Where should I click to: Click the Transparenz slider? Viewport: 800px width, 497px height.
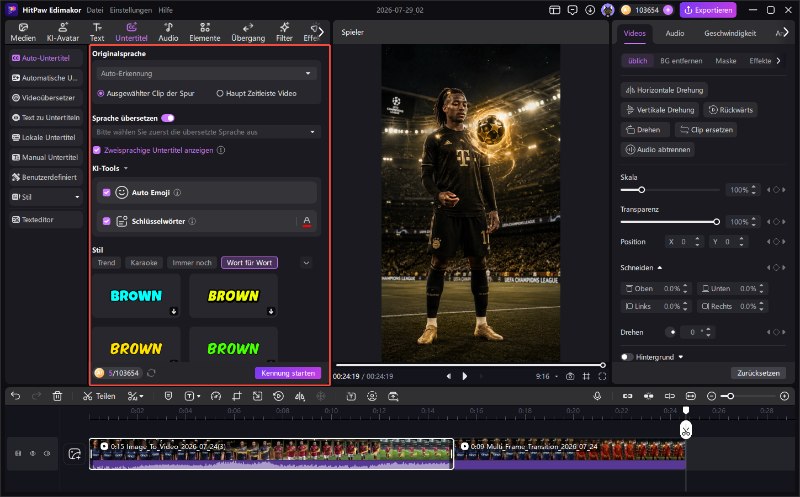pos(670,221)
